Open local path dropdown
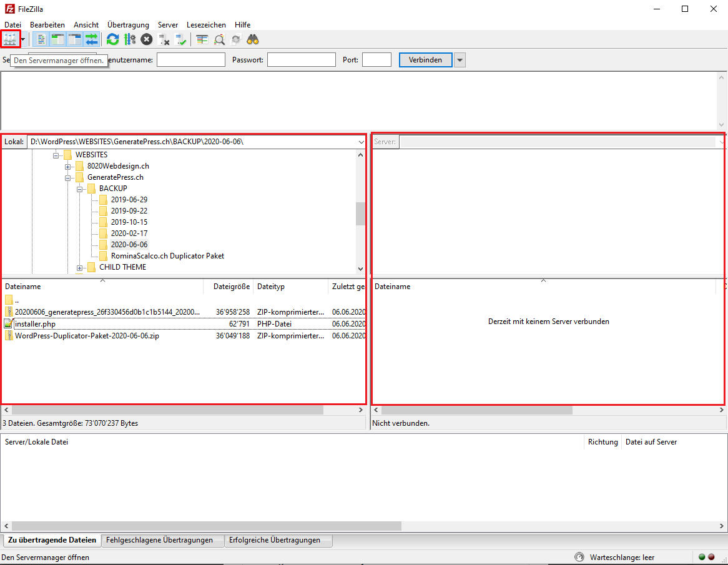728x565 pixels. click(x=362, y=142)
